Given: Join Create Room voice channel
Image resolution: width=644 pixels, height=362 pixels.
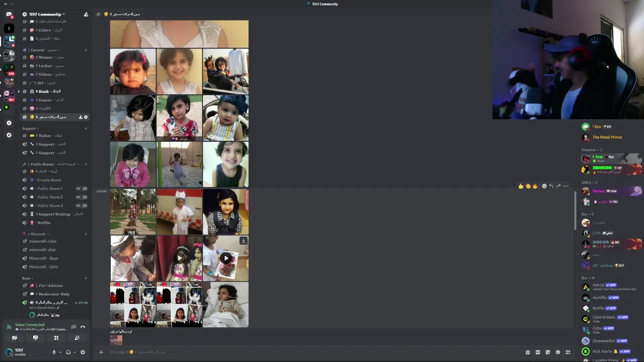Looking at the screenshot, I should coord(55,180).
